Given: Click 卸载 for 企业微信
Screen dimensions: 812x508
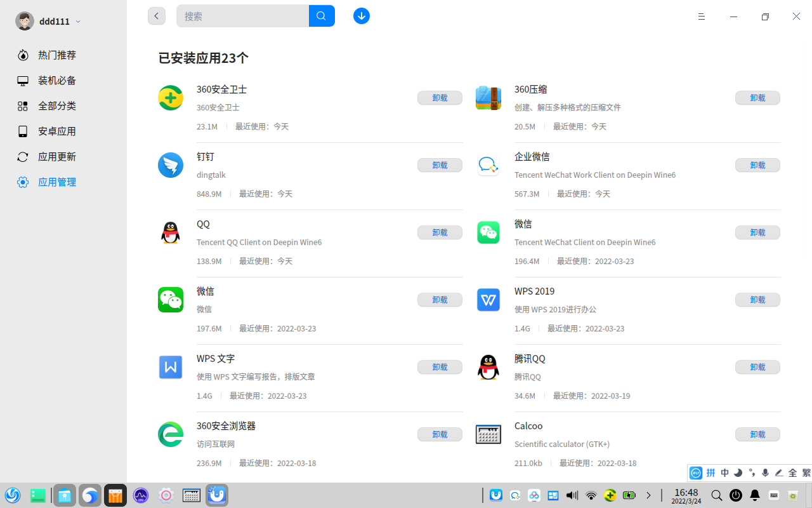Looking at the screenshot, I should [757, 165].
